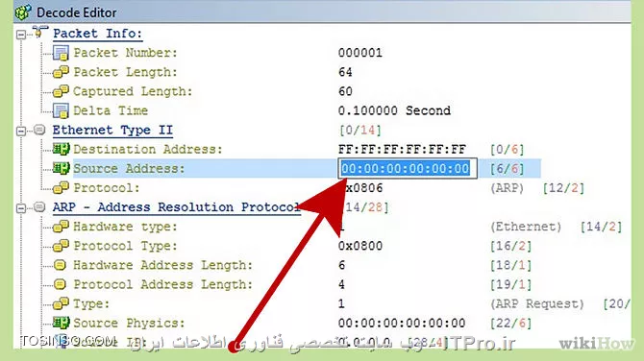Select the Delta Time label
The height and width of the screenshot is (361, 644).
(x=111, y=110)
